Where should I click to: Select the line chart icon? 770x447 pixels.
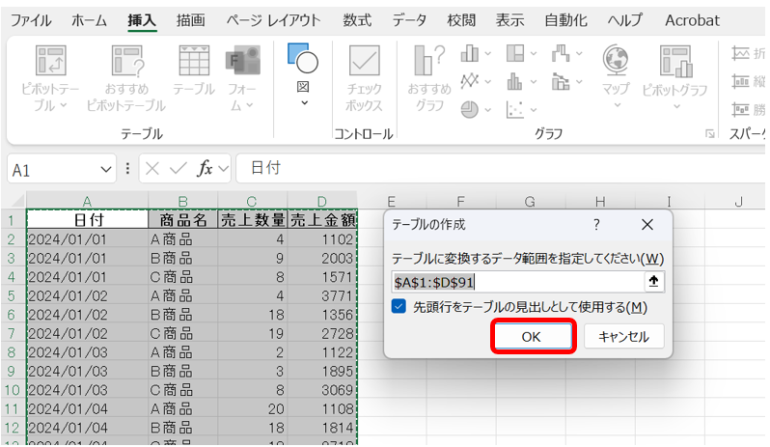tap(469, 81)
